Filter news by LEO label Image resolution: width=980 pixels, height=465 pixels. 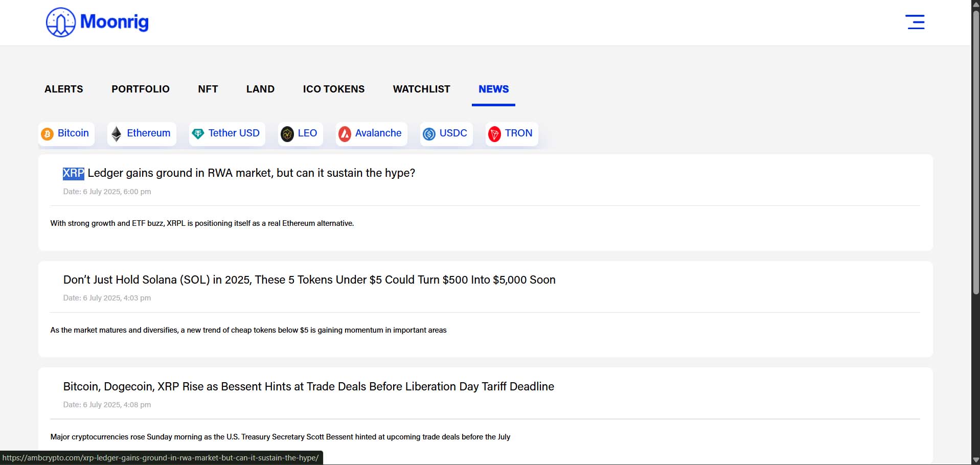(x=307, y=133)
